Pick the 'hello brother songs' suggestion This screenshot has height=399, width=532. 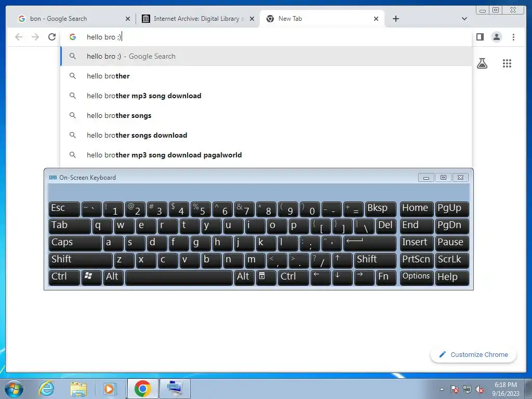pyautogui.click(x=267, y=115)
